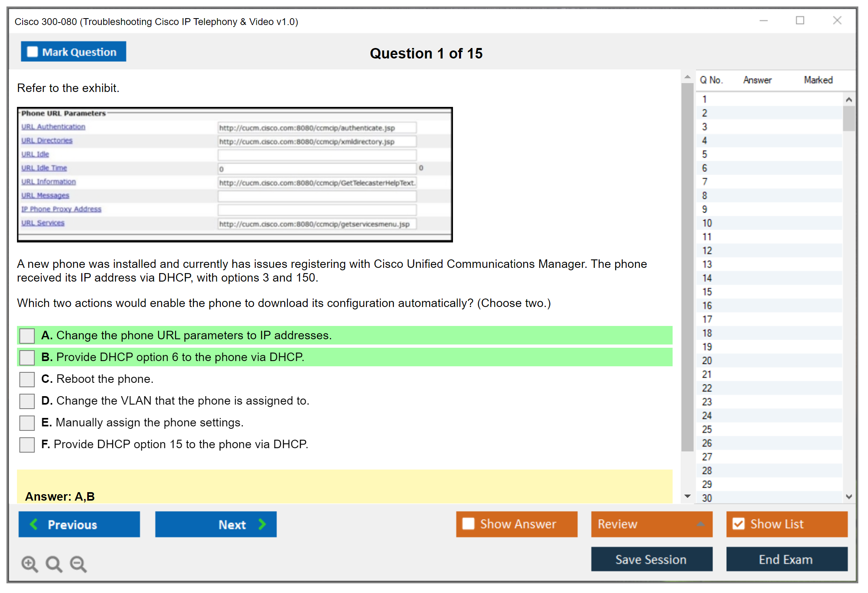
Task: Expand the Review dropdown
Action: pyautogui.click(x=700, y=524)
